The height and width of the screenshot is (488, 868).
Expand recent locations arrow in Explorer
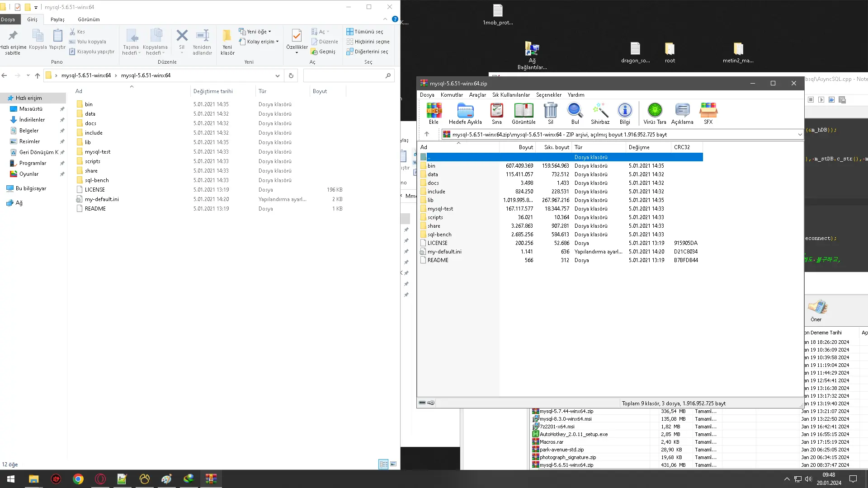28,75
